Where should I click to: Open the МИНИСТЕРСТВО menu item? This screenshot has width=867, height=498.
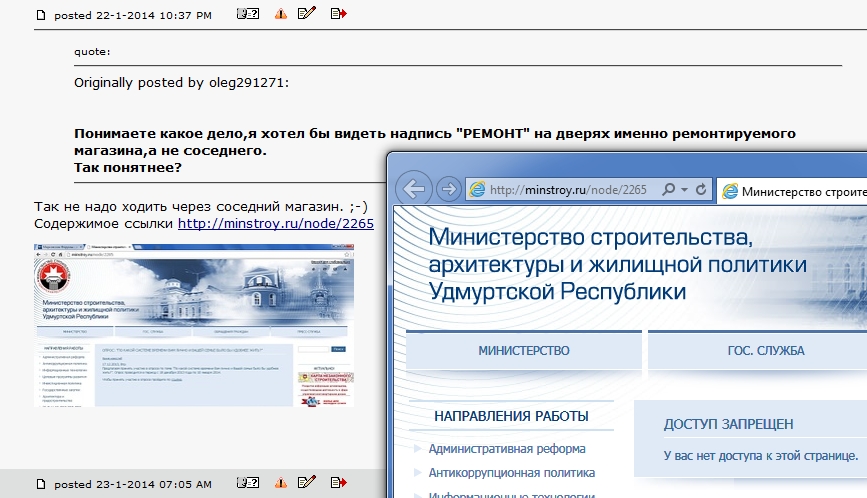click(524, 350)
